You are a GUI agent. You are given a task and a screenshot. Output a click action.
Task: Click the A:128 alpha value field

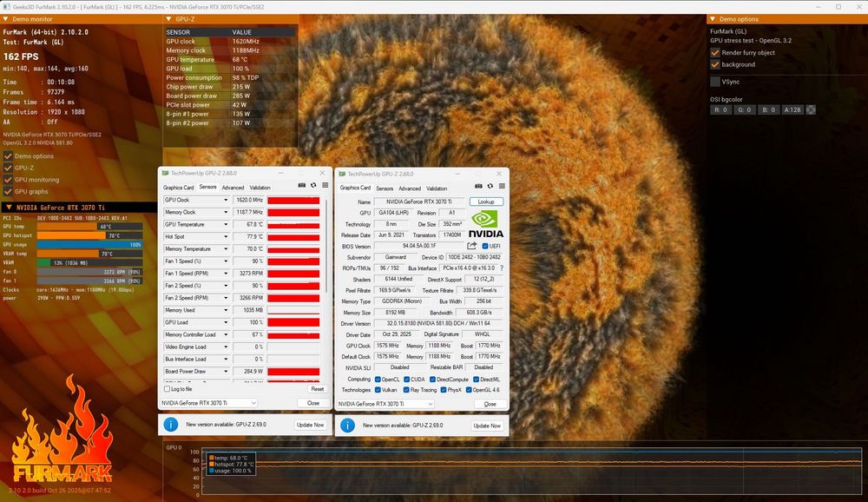[792, 110]
